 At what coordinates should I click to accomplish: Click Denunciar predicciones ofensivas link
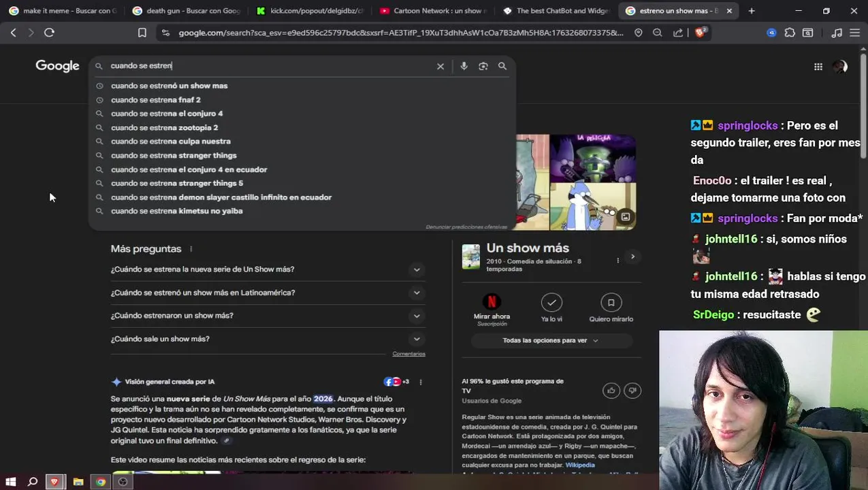click(x=466, y=227)
